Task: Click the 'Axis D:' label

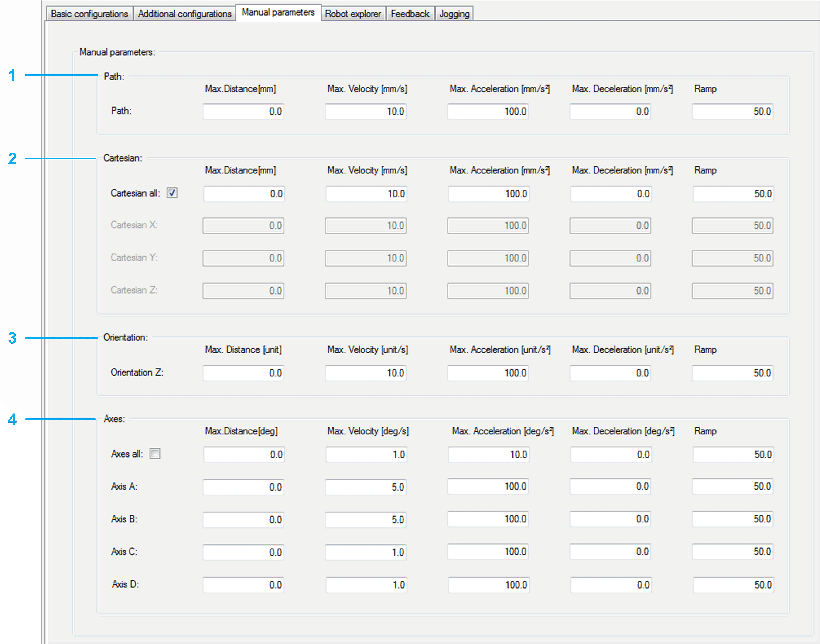Action: [x=125, y=584]
